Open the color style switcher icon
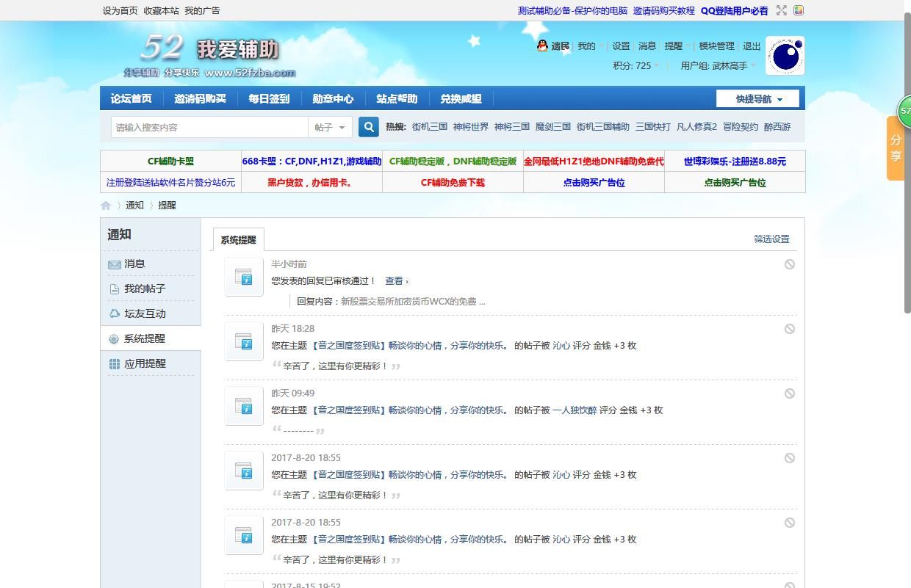 point(799,10)
